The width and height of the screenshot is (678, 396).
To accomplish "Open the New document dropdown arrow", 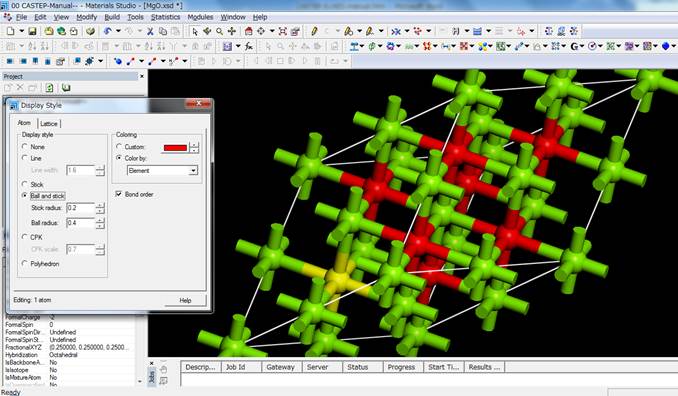I will pyautogui.click(x=21, y=31).
